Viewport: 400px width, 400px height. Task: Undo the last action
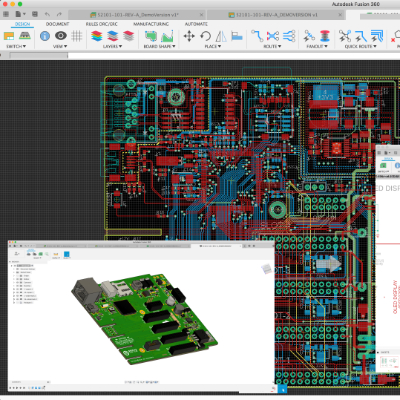(47, 14)
